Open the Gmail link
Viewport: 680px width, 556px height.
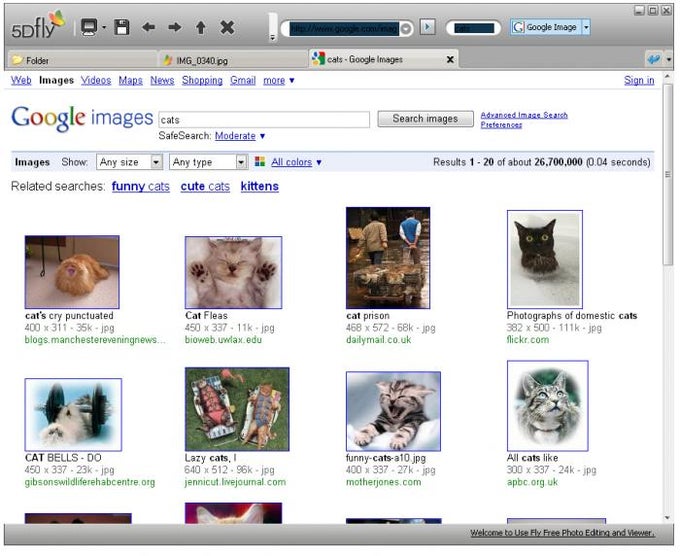click(x=243, y=80)
